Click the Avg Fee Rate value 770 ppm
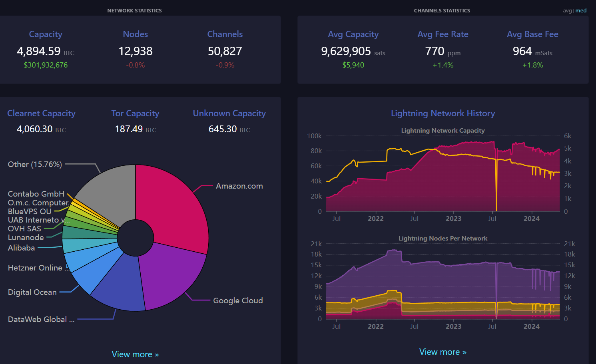This screenshot has width=596, height=364. pos(443,51)
